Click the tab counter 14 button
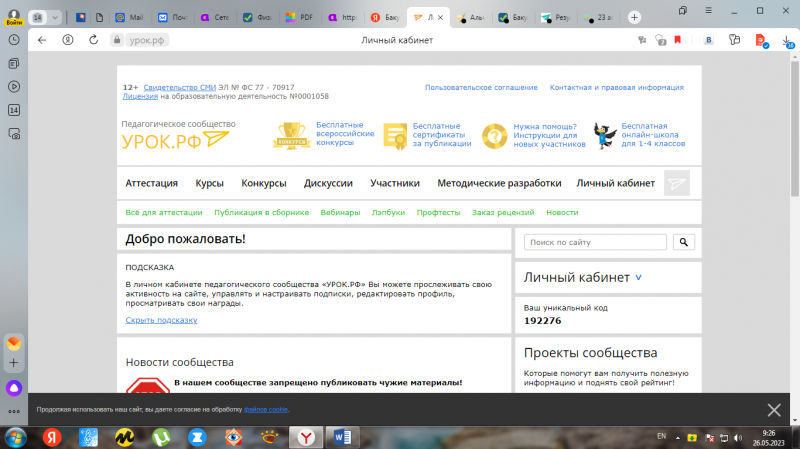Image resolution: width=800 pixels, height=449 pixels. point(37,17)
